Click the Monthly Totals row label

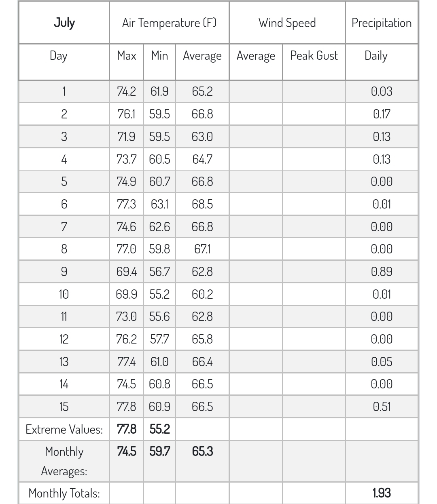click(x=64, y=493)
